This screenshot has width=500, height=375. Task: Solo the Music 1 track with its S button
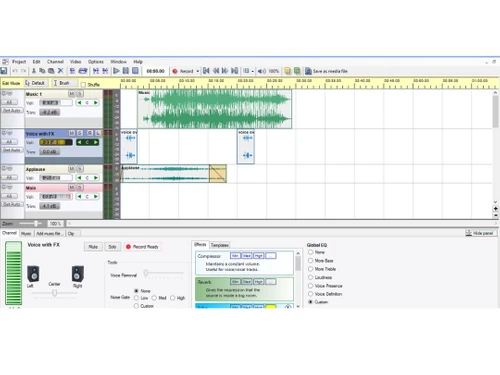click(80, 94)
